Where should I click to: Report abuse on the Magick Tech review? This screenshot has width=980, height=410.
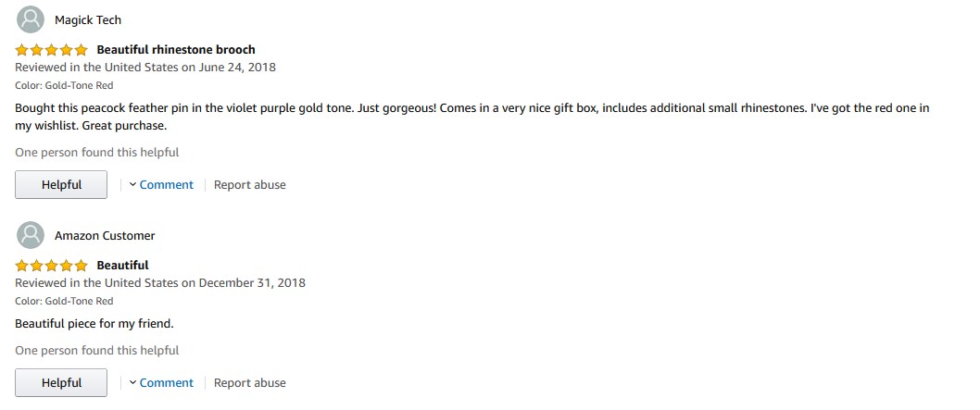250,185
